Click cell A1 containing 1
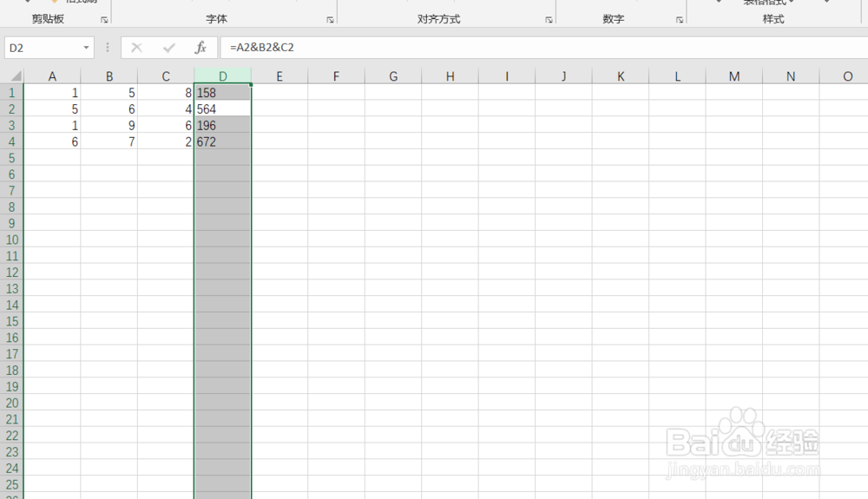The height and width of the screenshot is (499, 868). pos(52,92)
